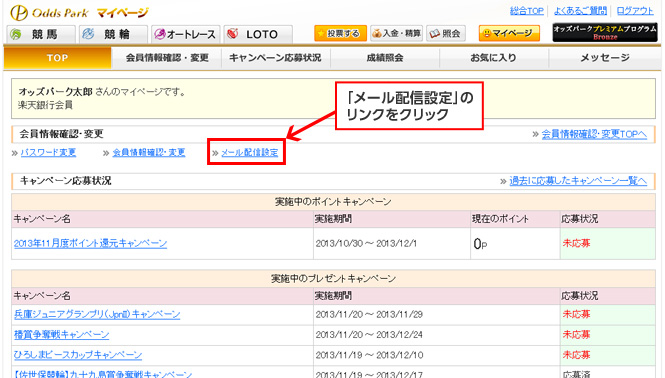The height and width of the screenshot is (378, 665).
Task: Open the Premium Program Bronze banner
Action: pyautogui.click(x=605, y=32)
